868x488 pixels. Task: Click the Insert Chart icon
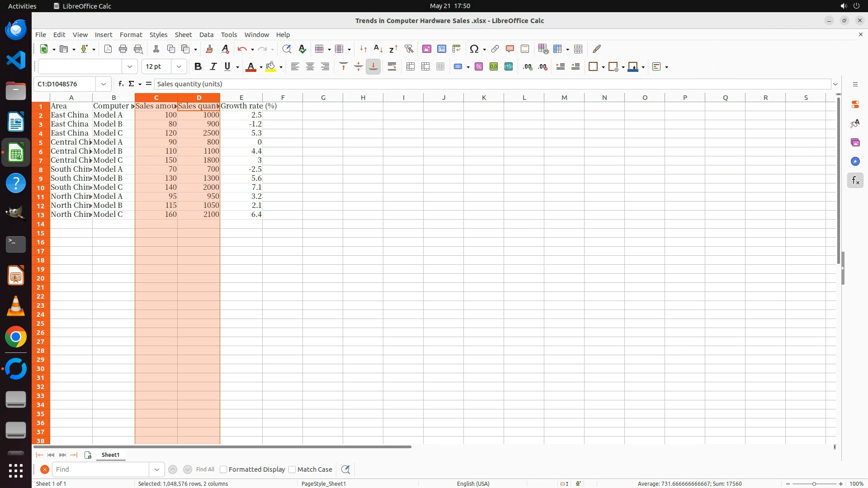pos(442,49)
